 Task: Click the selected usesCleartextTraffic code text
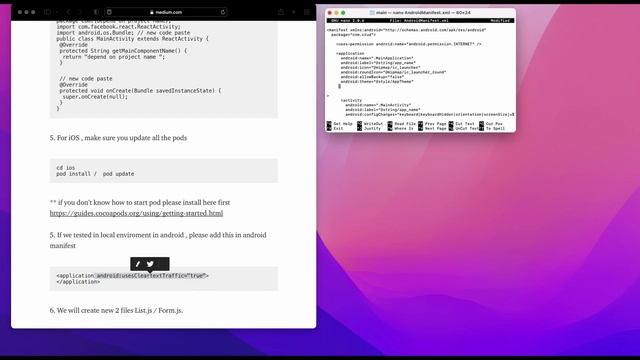[x=151, y=276]
